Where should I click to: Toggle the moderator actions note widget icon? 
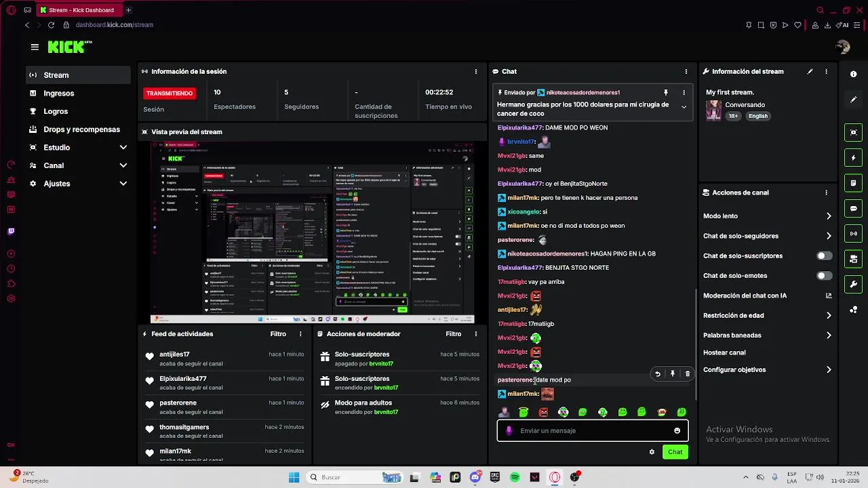[x=854, y=183]
